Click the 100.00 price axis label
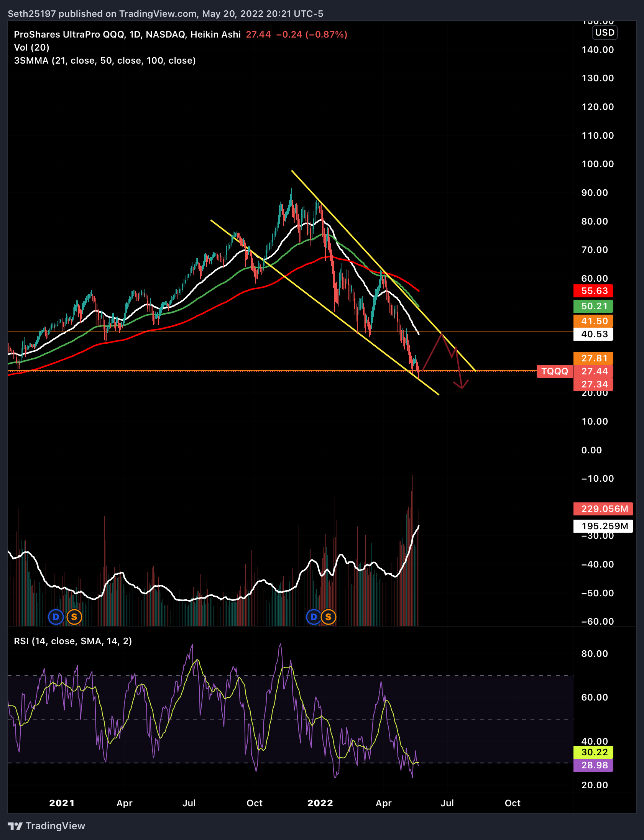This screenshot has height=840, width=644. [x=598, y=164]
